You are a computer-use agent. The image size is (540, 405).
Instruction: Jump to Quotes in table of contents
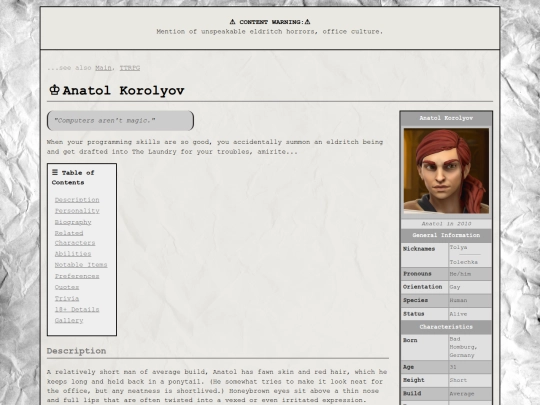67,287
